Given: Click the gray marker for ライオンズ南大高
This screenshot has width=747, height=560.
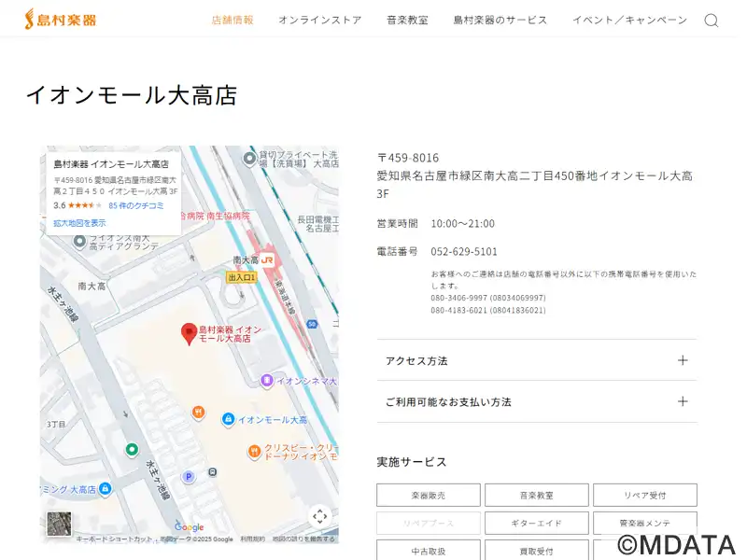Looking at the screenshot, I should pos(79,242).
